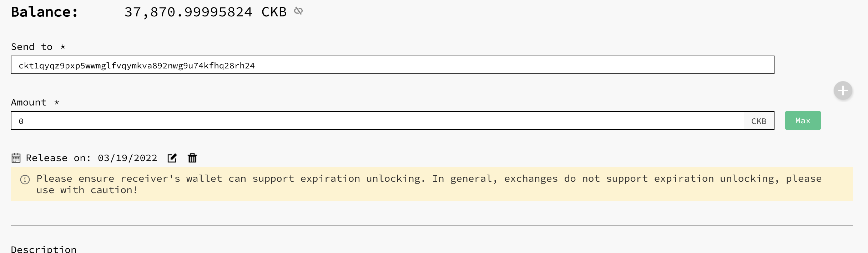Add another recipient with the plus icon
The image size is (868, 253).
[x=843, y=91]
